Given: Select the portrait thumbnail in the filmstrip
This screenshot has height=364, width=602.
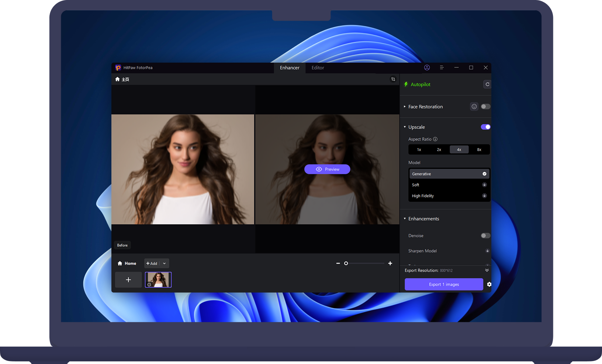Looking at the screenshot, I should [158, 280].
